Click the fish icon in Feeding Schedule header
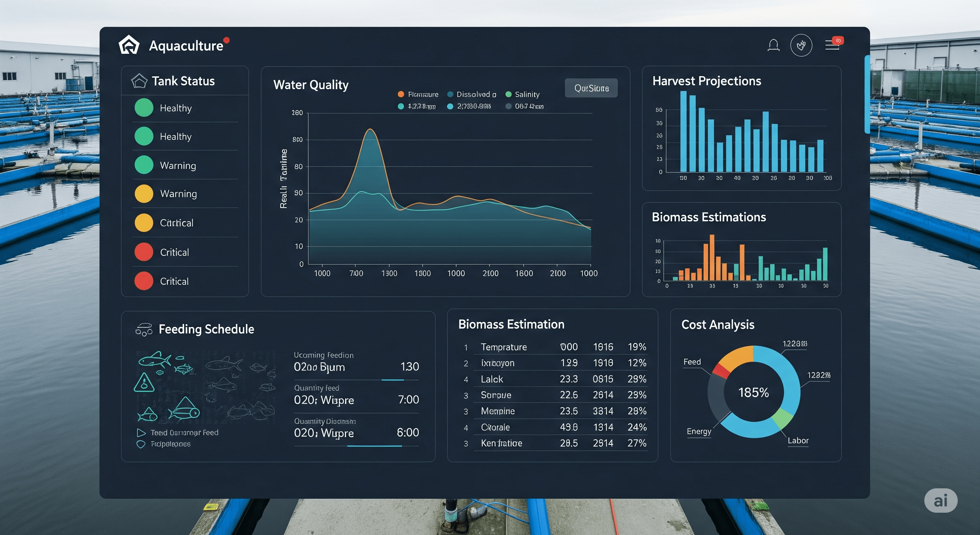Image resolution: width=980 pixels, height=535 pixels. 143,329
